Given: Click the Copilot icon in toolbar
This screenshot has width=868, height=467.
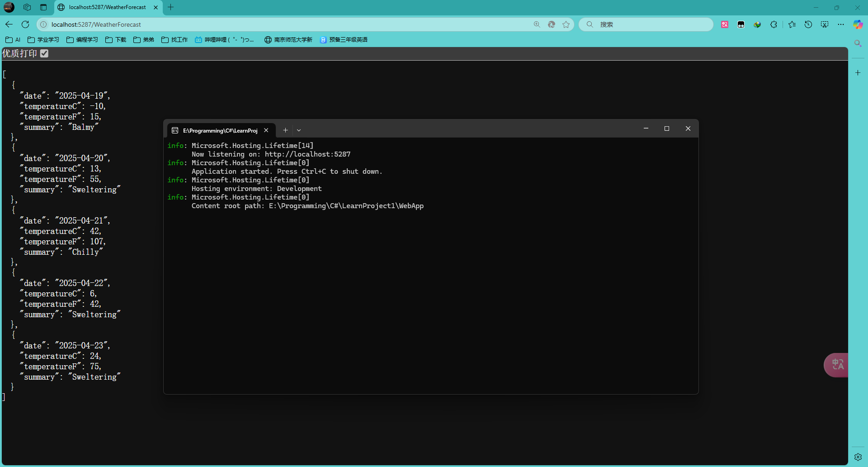Looking at the screenshot, I should (x=858, y=24).
